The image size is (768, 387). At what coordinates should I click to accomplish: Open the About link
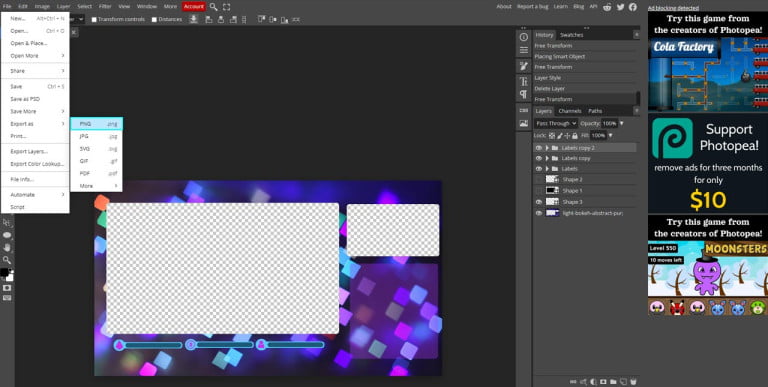504,6
